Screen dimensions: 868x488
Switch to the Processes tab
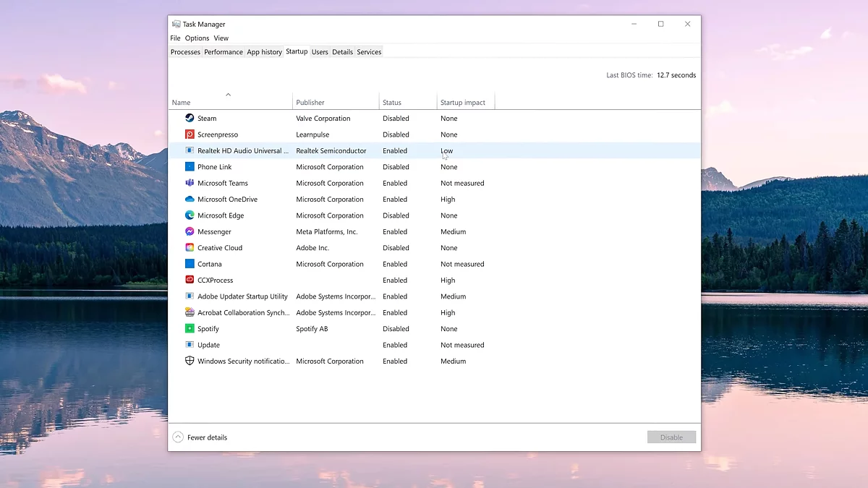point(185,51)
